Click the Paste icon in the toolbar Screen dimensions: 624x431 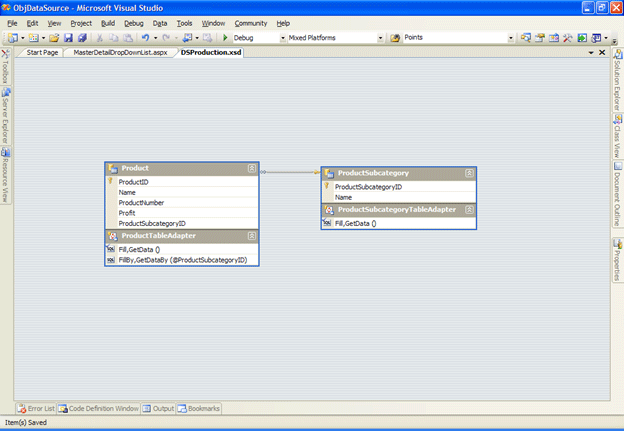pos(128,38)
